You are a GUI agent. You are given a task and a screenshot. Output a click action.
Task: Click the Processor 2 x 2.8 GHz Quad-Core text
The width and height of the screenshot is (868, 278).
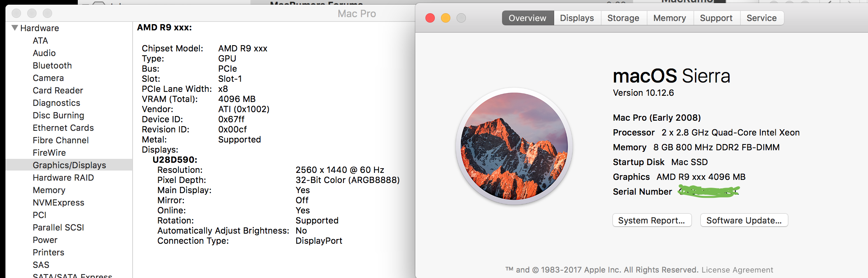click(x=706, y=132)
